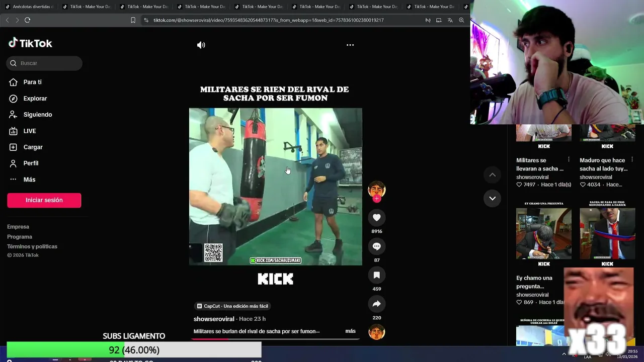Click the translate page icon in address bar
This screenshot has height=362, width=644.
click(x=450, y=20)
